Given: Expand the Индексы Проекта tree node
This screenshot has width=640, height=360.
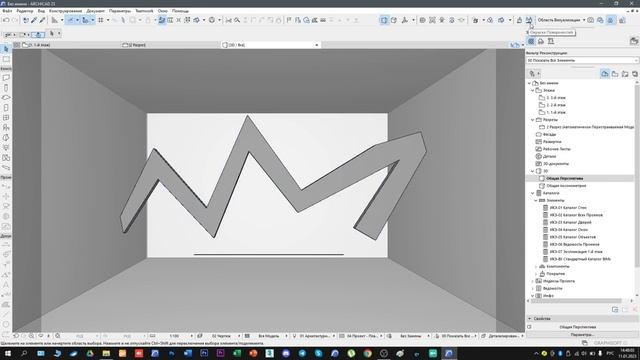Looking at the screenshot, I should tap(533, 281).
